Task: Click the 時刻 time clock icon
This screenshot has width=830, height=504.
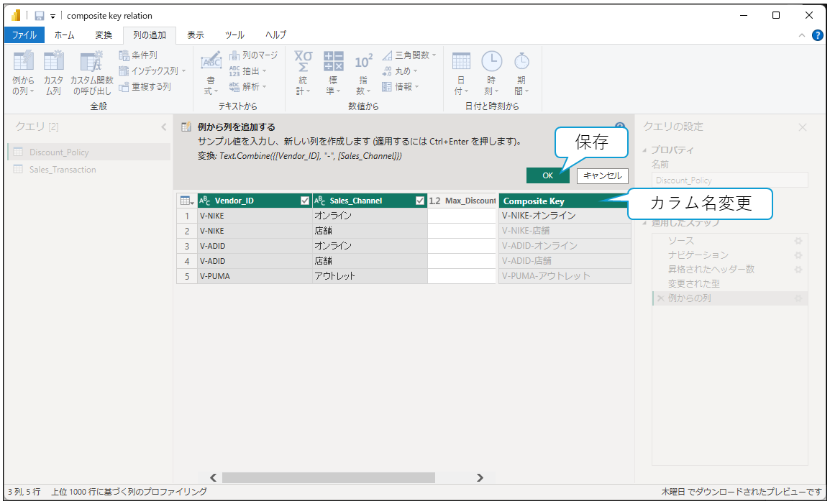Action: click(x=491, y=63)
